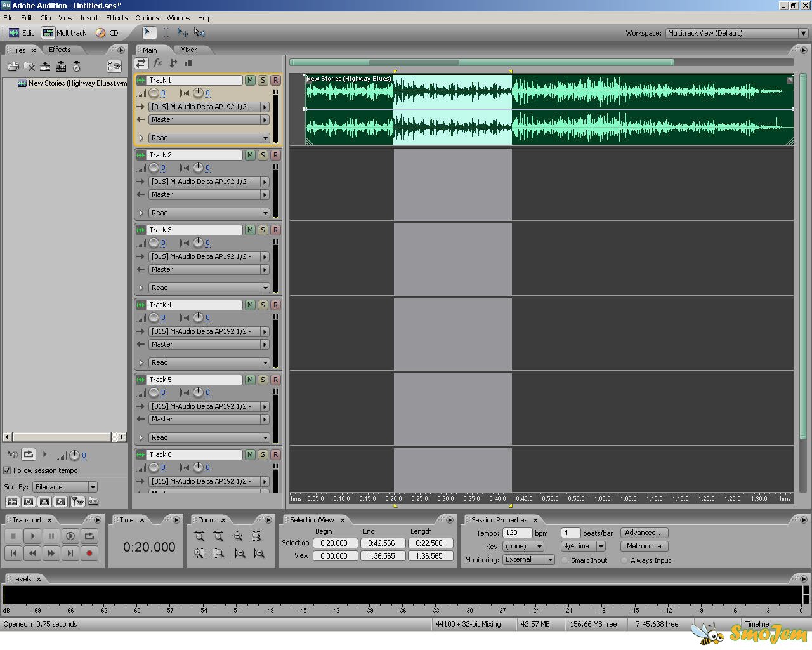Solo Track 2
812x650 pixels.
coord(263,155)
